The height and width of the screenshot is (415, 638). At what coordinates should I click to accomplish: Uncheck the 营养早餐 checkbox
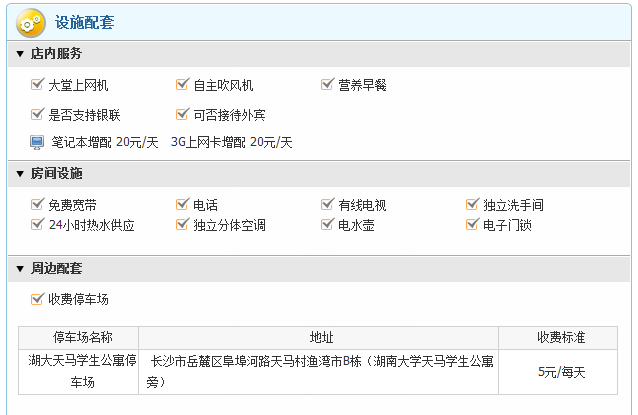pyautogui.click(x=327, y=85)
